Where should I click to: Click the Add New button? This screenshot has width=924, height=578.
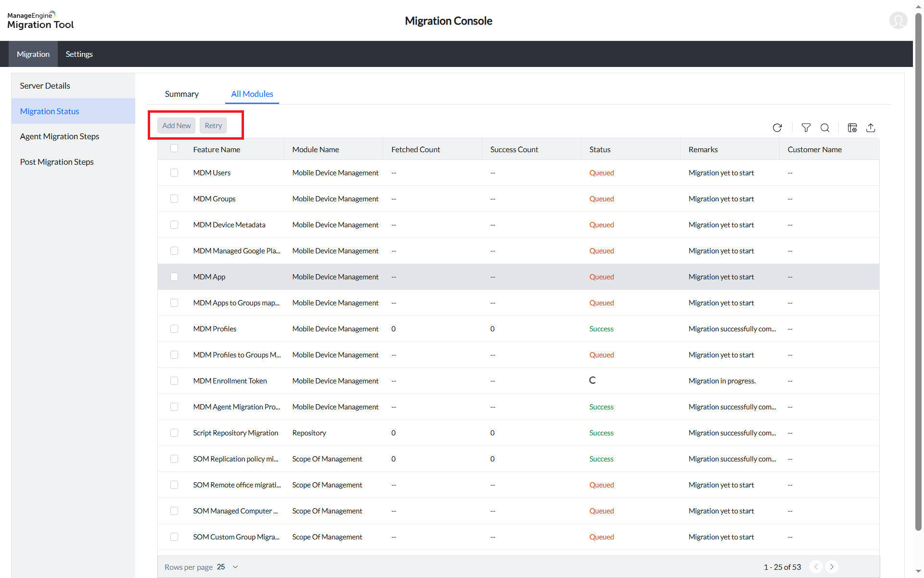(x=176, y=126)
